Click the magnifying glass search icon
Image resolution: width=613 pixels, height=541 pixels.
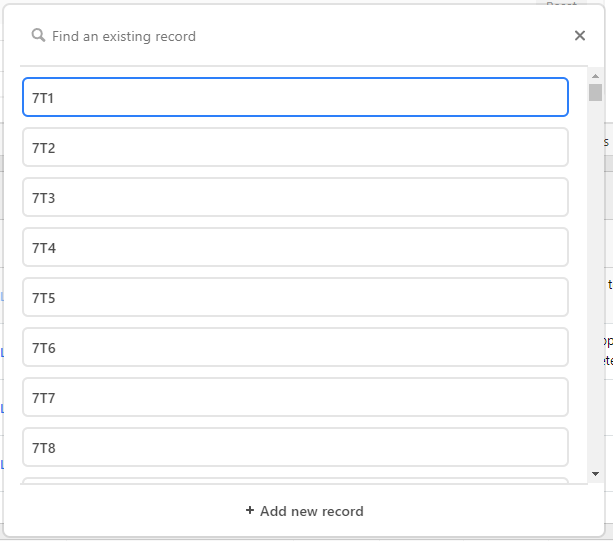pos(38,36)
